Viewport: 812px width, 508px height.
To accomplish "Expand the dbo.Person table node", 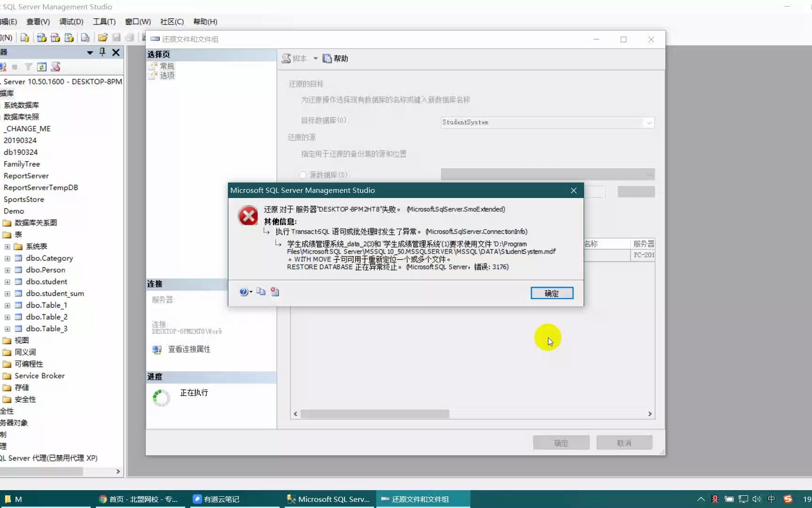I will pyautogui.click(x=7, y=270).
